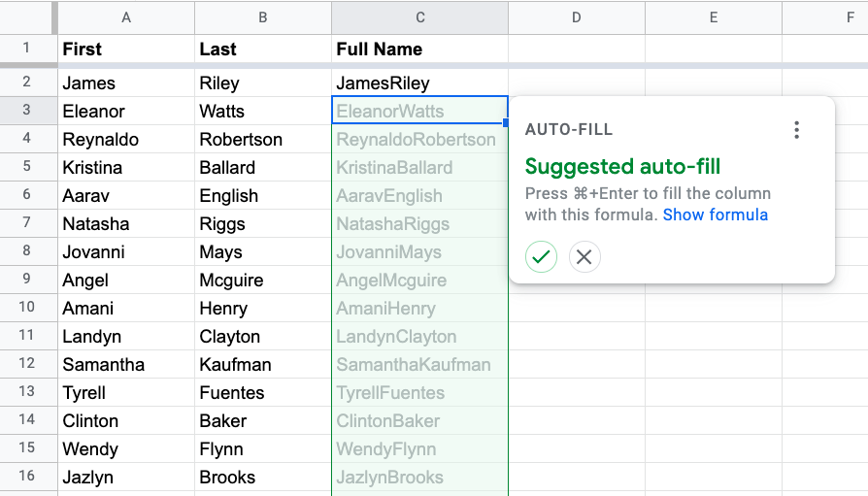Select column D header
Screen dimensions: 868x496
[577, 17]
